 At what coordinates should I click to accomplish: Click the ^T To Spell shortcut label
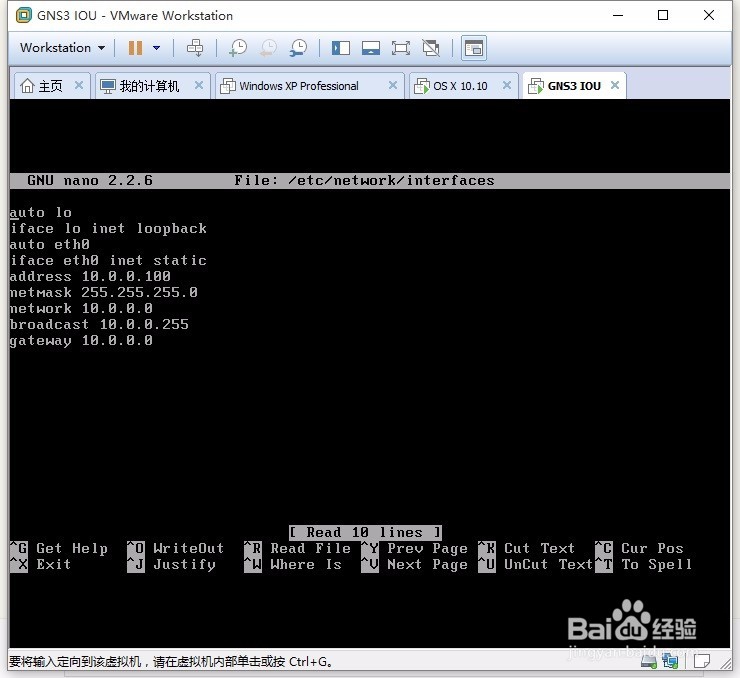click(x=644, y=564)
